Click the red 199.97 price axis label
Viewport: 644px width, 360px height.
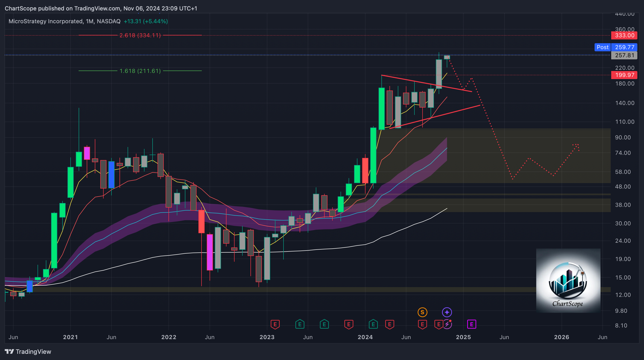pos(624,75)
